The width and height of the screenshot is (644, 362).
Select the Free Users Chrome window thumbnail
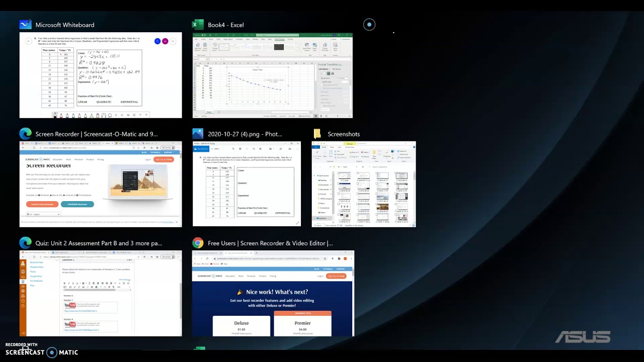click(273, 293)
